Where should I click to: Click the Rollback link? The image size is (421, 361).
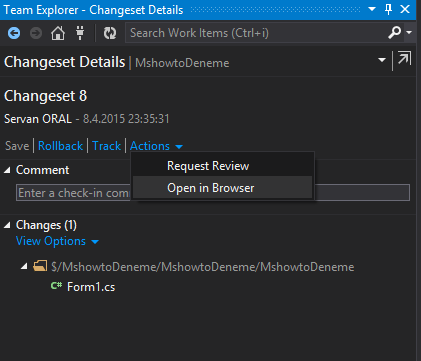pyautogui.click(x=60, y=146)
